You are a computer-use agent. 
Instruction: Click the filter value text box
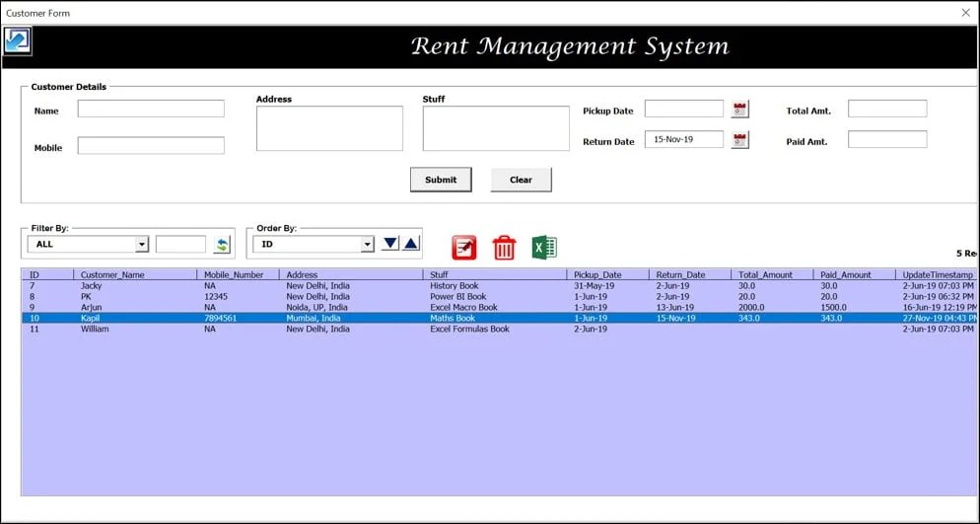[x=180, y=245]
